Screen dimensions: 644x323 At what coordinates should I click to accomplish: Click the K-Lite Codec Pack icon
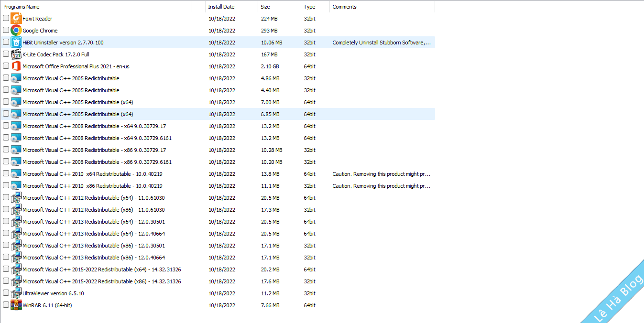(x=16, y=54)
